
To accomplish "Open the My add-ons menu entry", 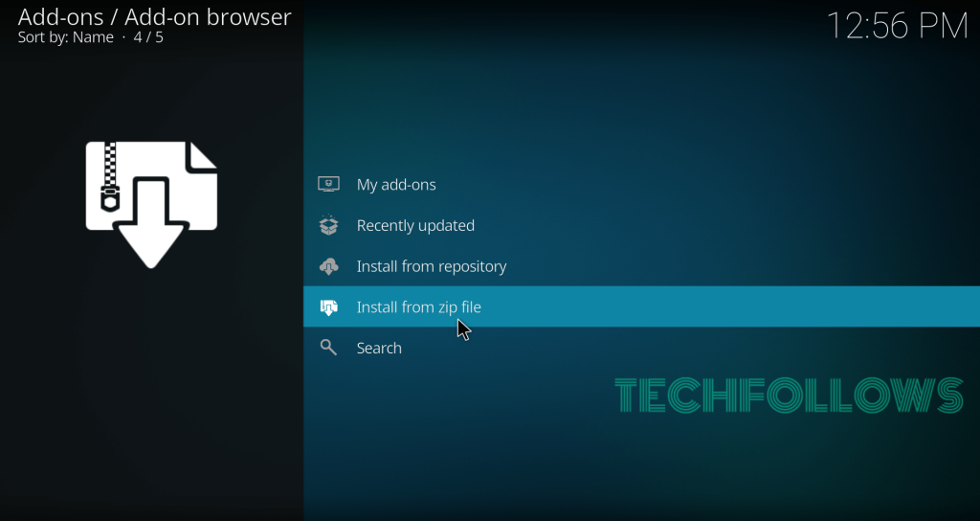I will click(641, 185).
